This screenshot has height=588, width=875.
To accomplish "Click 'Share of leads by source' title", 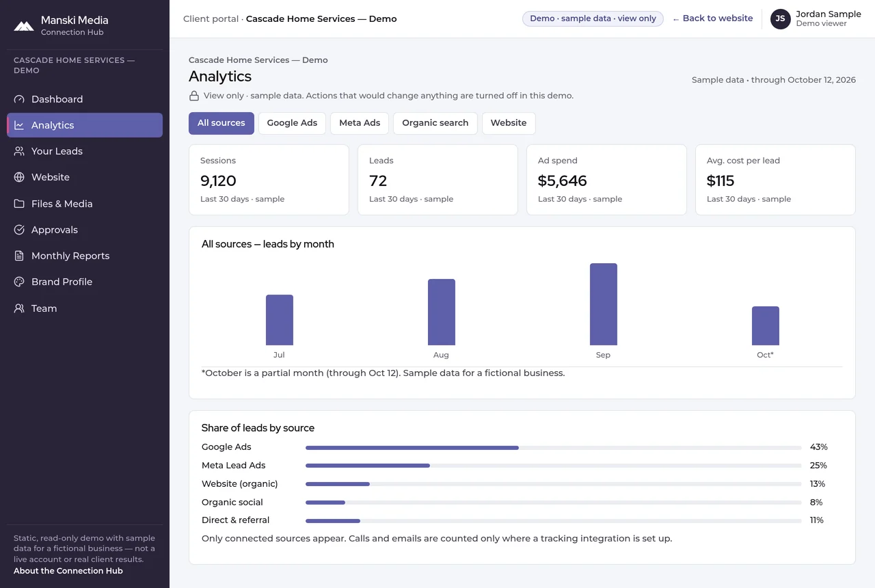I will click(258, 428).
